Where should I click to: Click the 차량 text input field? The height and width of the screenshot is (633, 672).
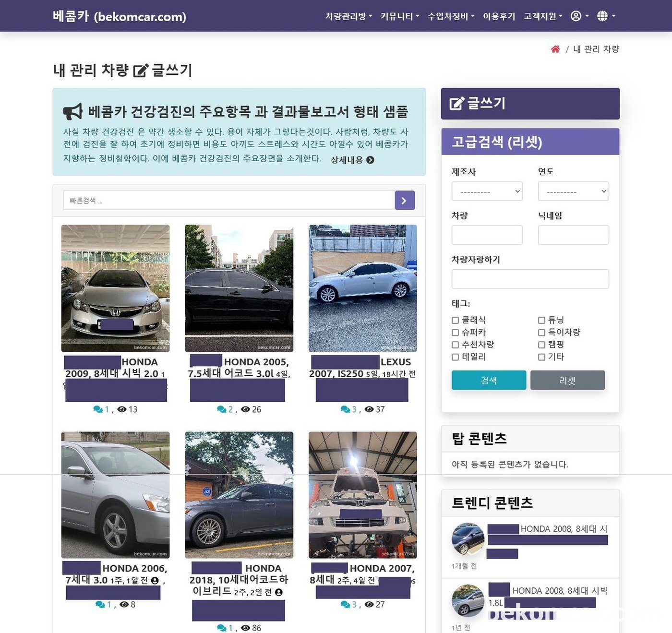click(487, 235)
